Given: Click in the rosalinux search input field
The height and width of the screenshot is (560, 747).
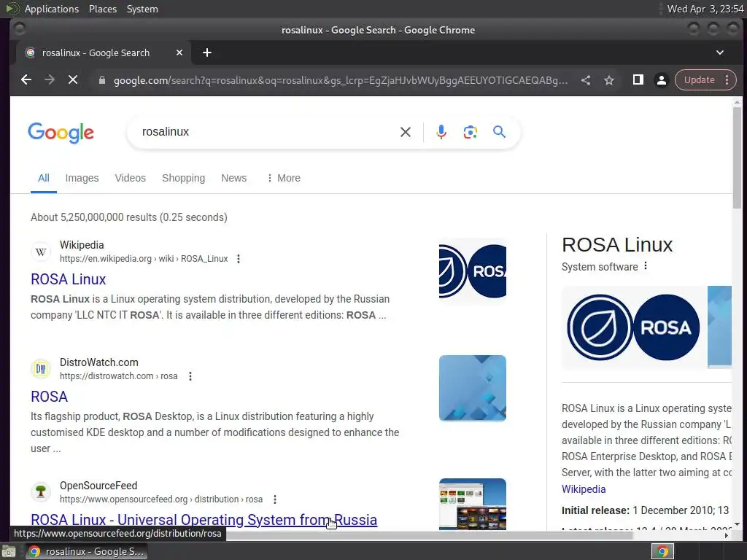Looking at the screenshot, I should (267, 132).
